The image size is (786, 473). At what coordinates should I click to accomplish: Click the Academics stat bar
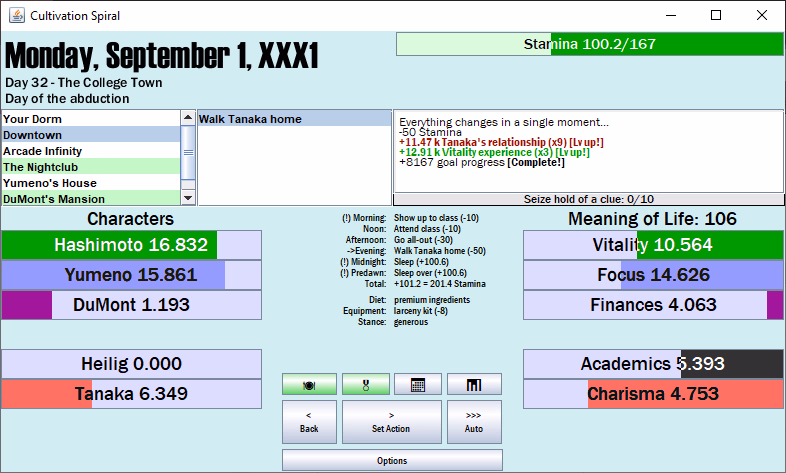point(653,364)
